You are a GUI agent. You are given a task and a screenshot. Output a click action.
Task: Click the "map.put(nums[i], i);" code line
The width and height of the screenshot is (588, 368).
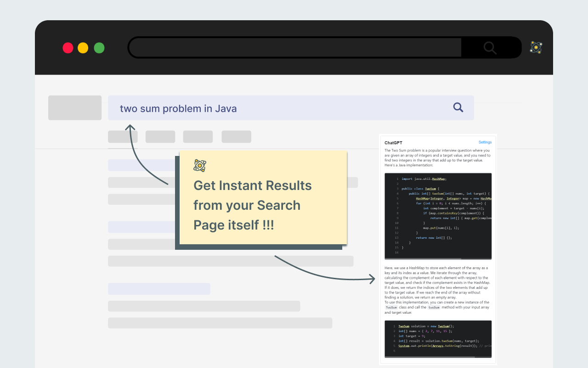pyautogui.click(x=441, y=228)
